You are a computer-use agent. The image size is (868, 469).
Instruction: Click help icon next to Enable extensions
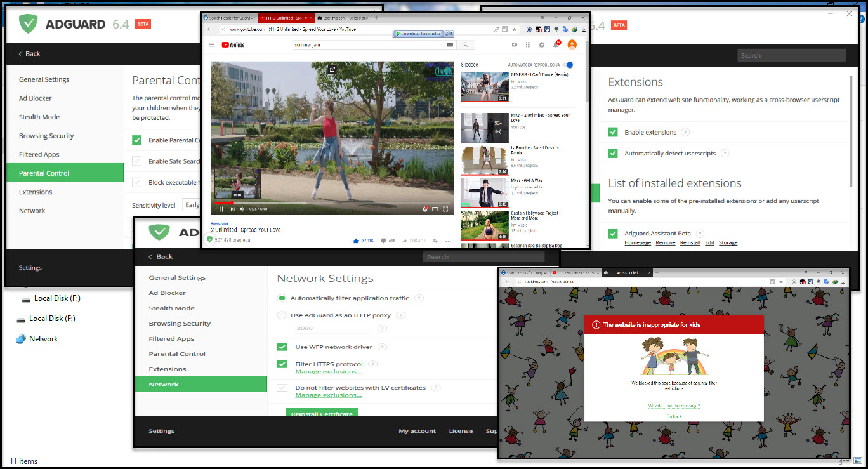[x=685, y=132]
